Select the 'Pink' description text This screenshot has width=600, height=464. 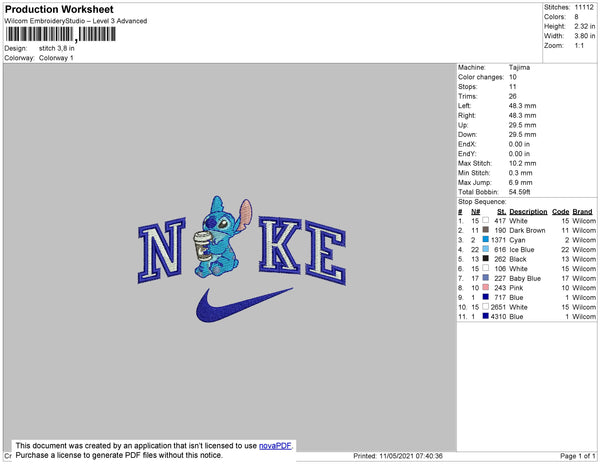tap(516, 288)
